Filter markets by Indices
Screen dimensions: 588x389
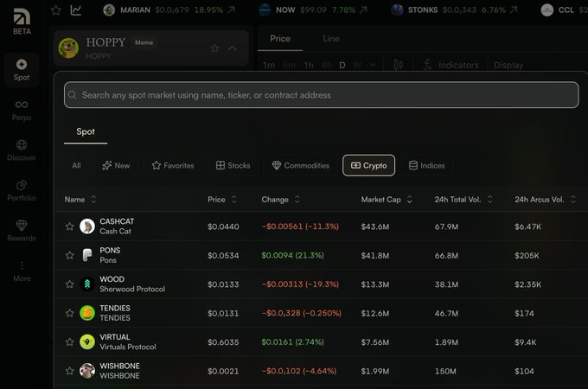[x=427, y=165]
